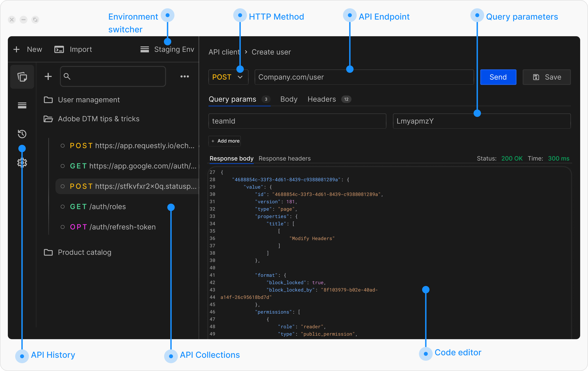Open the Settings gear in sidebar

[x=22, y=162]
